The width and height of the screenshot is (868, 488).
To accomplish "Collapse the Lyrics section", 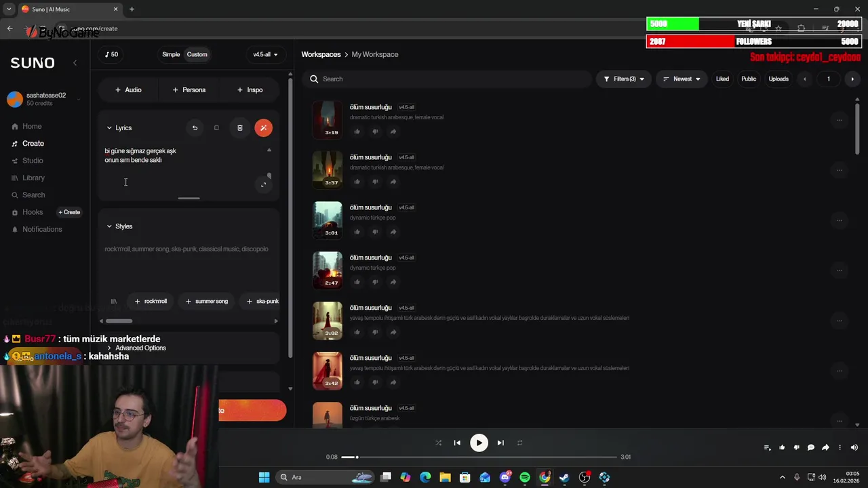I will (119, 127).
